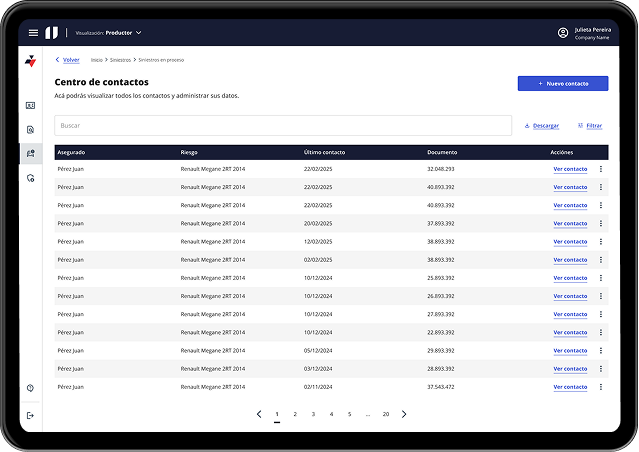Select the contacts icon in sidebar
The height and width of the screenshot is (452, 639).
[30, 153]
